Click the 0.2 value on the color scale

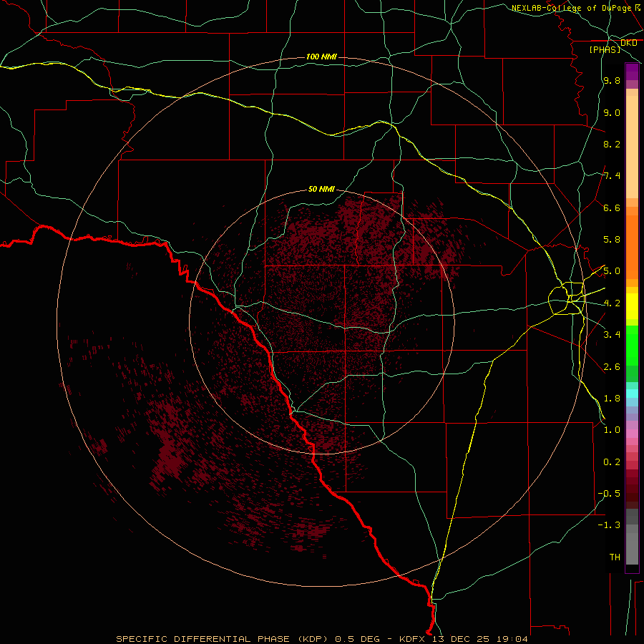click(612, 462)
